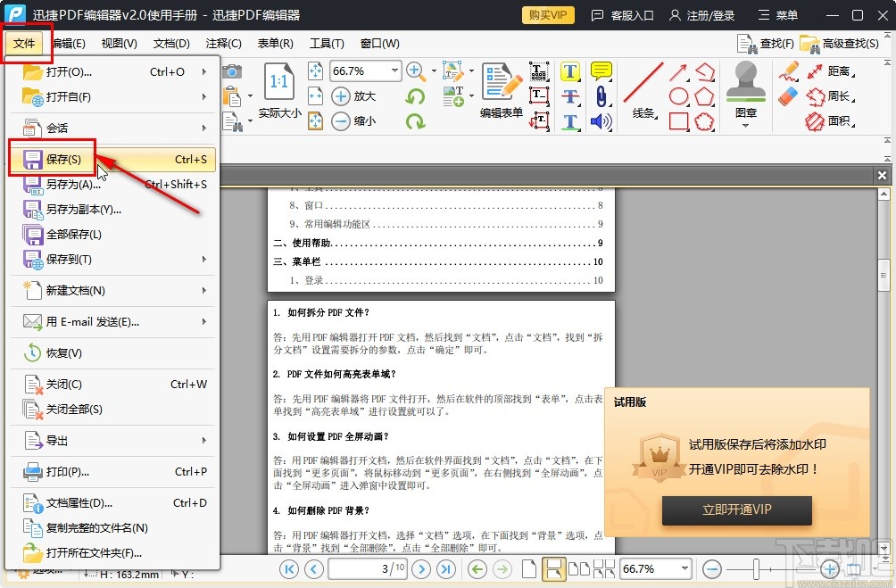Open the 注释(C) menu

coord(223,43)
